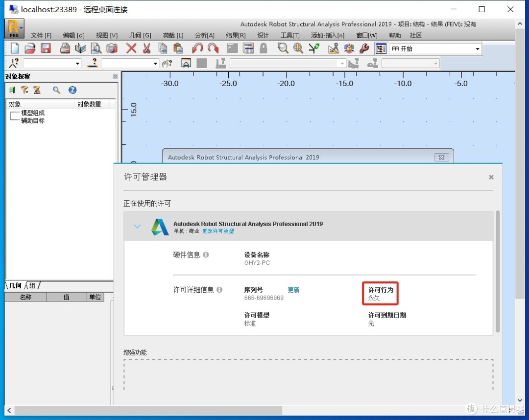
Task: Click the 更改许可类型 link
Action: coord(218,231)
